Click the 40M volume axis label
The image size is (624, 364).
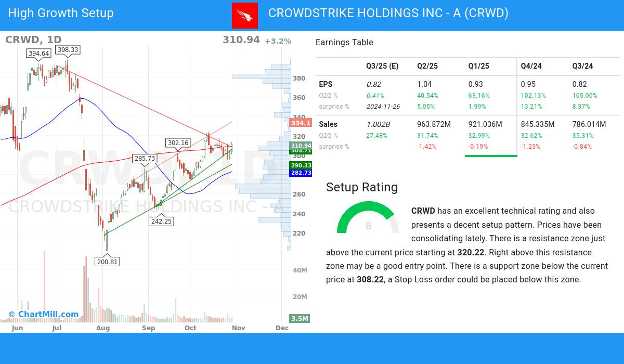pyautogui.click(x=300, y=270)
